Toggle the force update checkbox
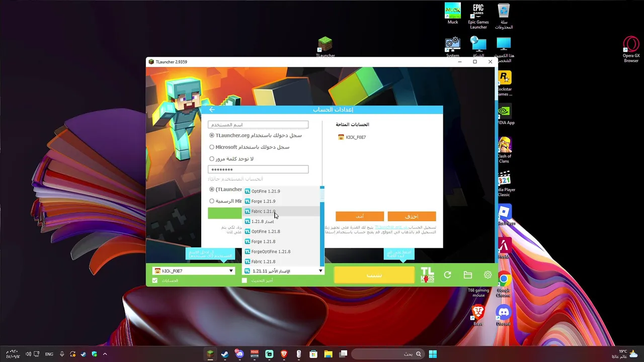The width and height of the screenshot is (644, 362). point(245,281)
